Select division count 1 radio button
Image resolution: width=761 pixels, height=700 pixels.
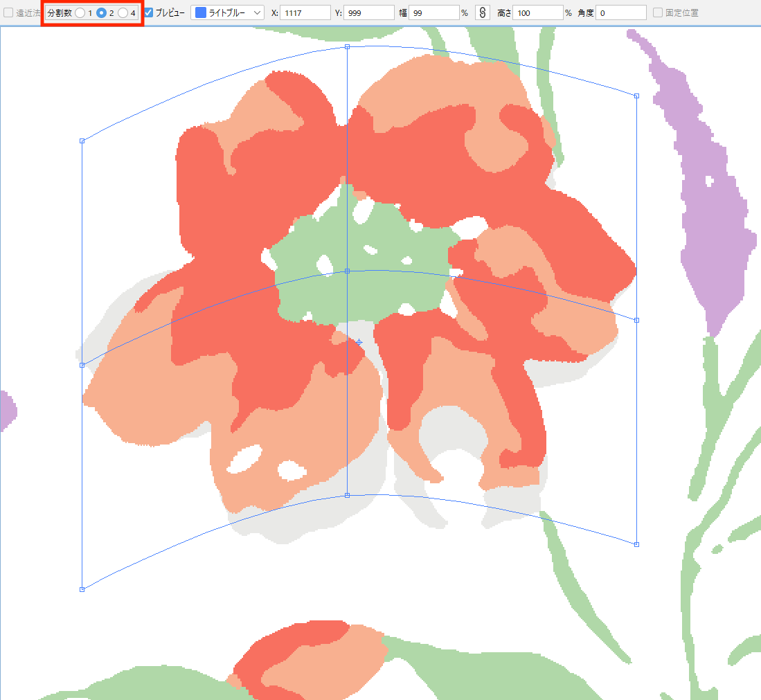[x=80, y=13]
